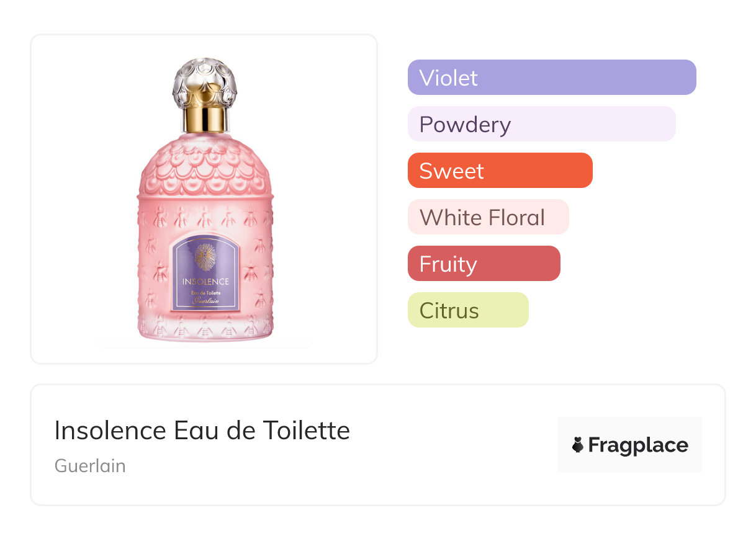Click the gold sunburst emblem on label

tap(205, 256)
